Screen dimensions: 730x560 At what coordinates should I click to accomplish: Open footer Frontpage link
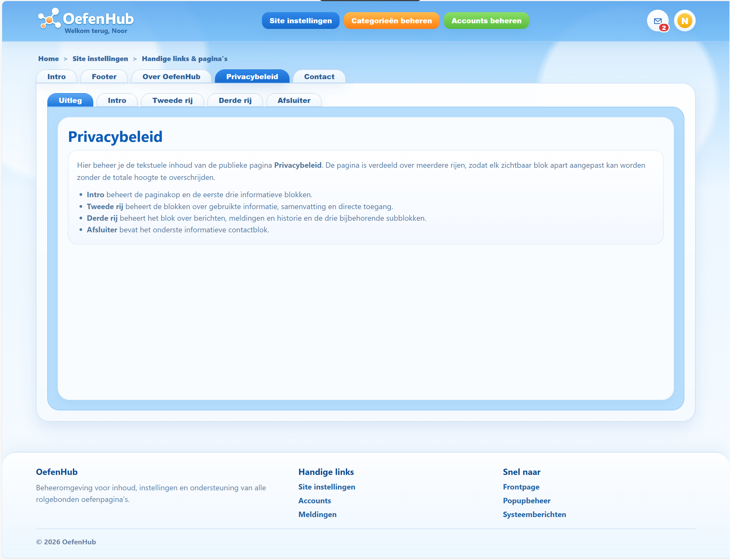pyautogui.click(x=521, y=487)
